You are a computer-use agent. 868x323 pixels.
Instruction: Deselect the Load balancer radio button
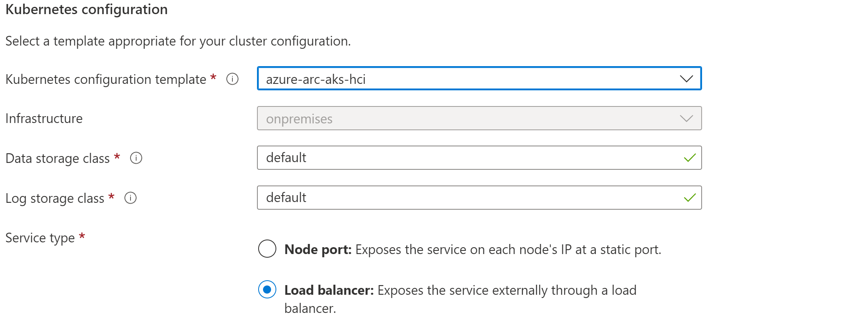pos(267,290)
